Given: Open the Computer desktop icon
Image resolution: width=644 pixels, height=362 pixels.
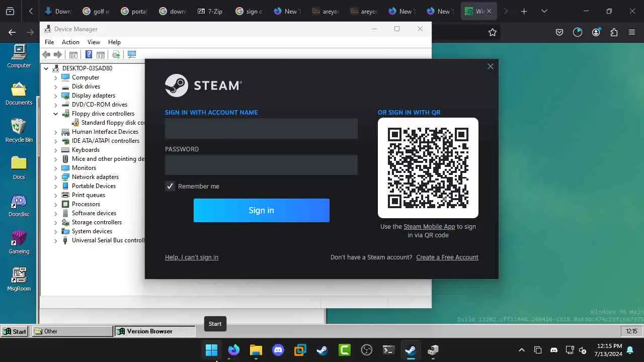Looking at the screenshot, I should [x=19, y=56].
